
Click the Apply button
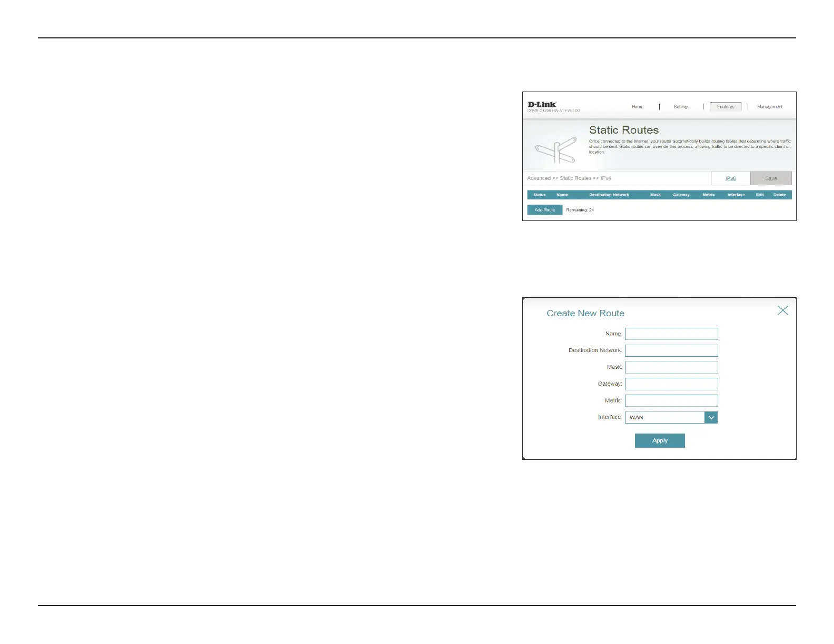(660, 441)
